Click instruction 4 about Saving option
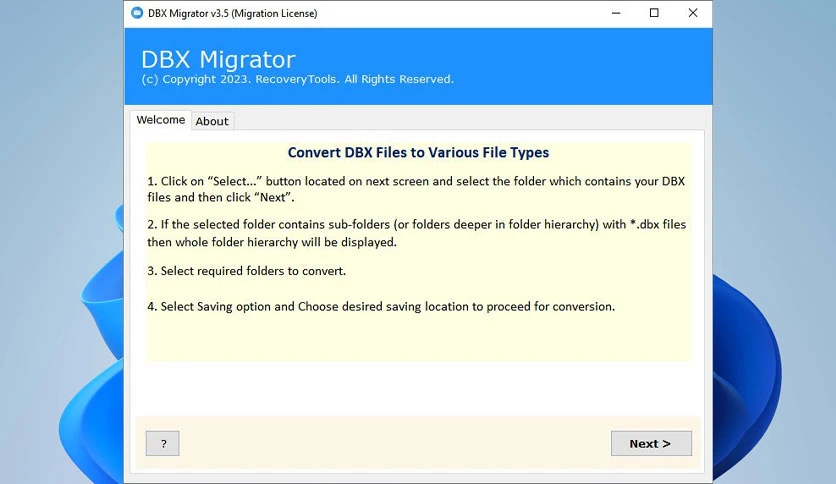 [381, 306]
